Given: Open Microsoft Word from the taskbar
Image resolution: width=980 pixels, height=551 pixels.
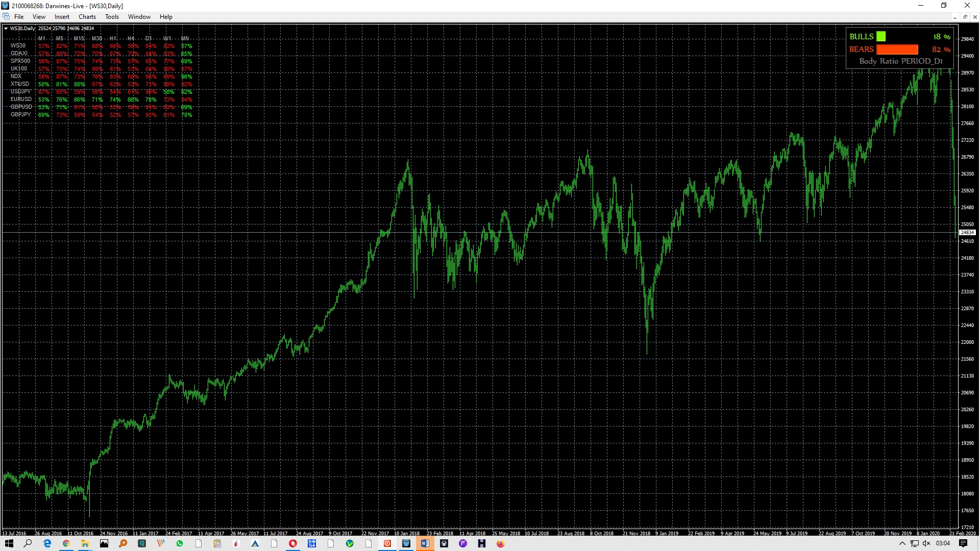Looking at the screenshot, I should pyautogui.click(x=425, y=543).
